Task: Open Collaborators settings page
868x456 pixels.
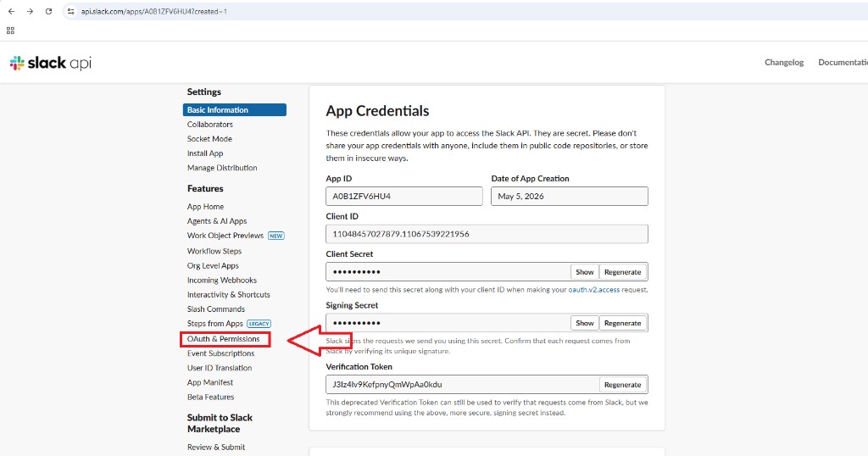Action: [210, 125]
